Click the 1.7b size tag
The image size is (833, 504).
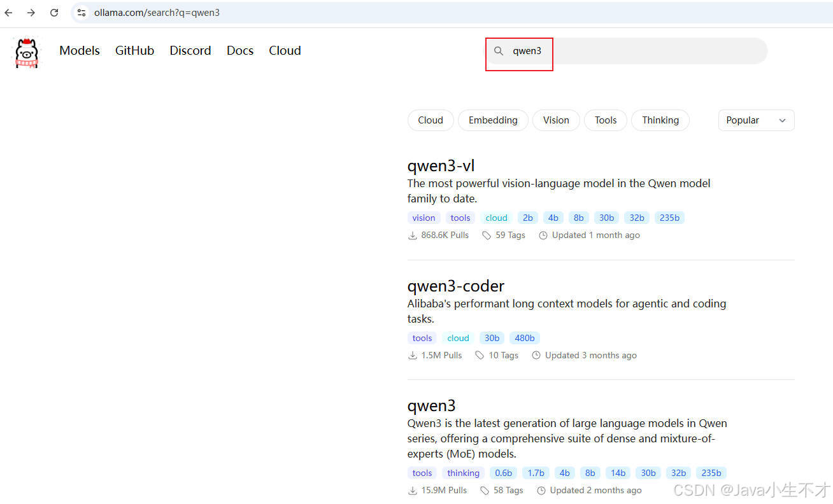click(x=536, y=473)
